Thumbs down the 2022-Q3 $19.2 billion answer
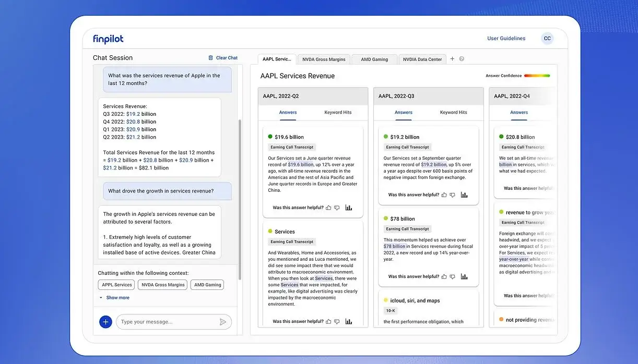The height and width of the screenshot is (364, 638). (x=452, y=195)
